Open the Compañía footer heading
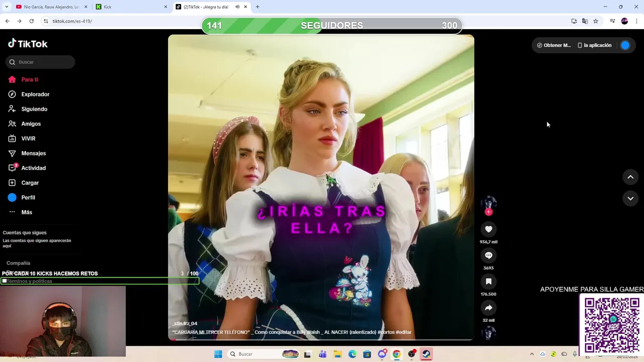 (18, 263)
